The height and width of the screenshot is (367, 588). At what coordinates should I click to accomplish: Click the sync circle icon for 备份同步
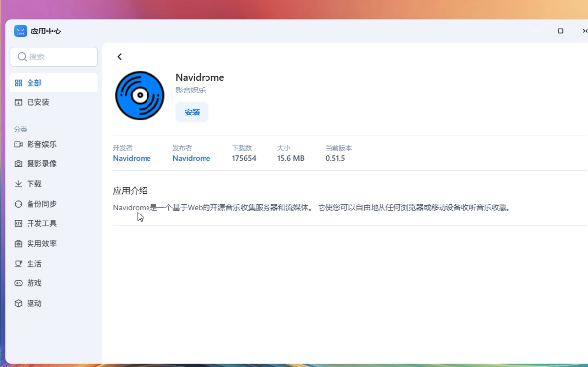pyautogui.click(x=18, y=204)
